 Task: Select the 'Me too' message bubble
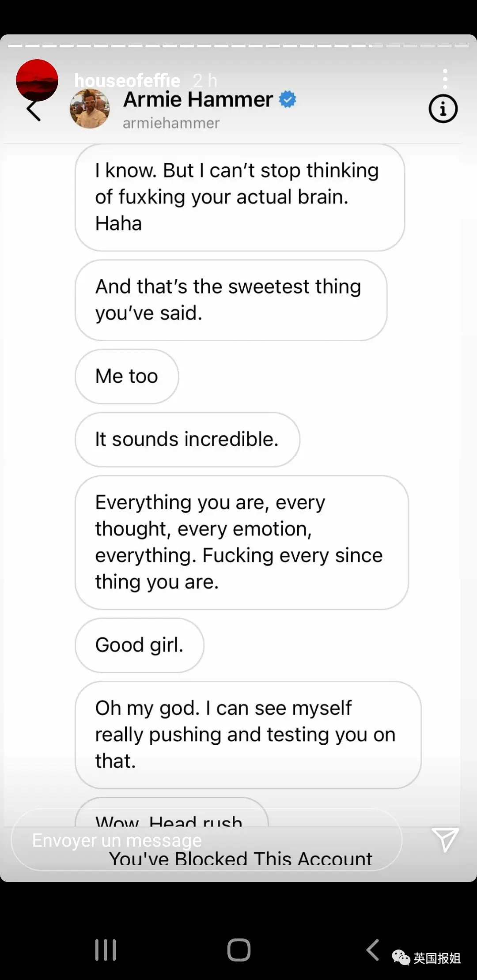(x=127, y=377)
